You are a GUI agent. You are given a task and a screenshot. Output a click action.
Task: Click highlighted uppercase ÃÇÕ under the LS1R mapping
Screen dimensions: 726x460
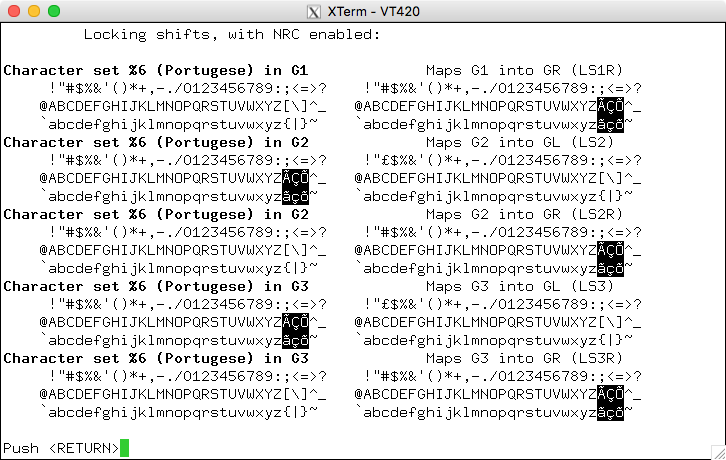[x=610, y=106]
